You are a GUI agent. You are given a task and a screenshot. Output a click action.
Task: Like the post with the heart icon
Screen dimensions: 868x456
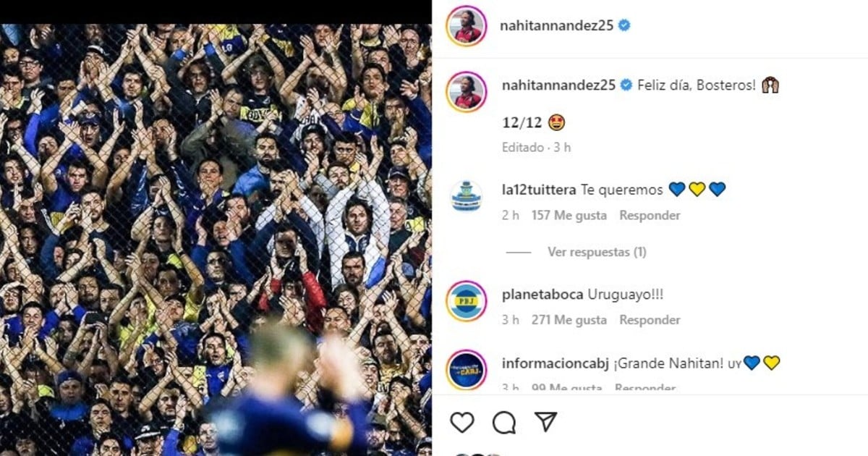coord(462,421)
